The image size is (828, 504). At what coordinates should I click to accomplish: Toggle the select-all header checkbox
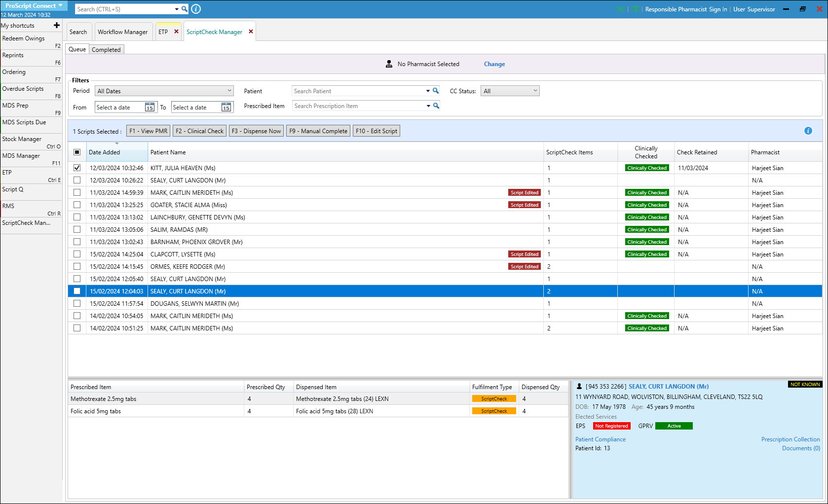pyautogui.click(x=77, y=152)
